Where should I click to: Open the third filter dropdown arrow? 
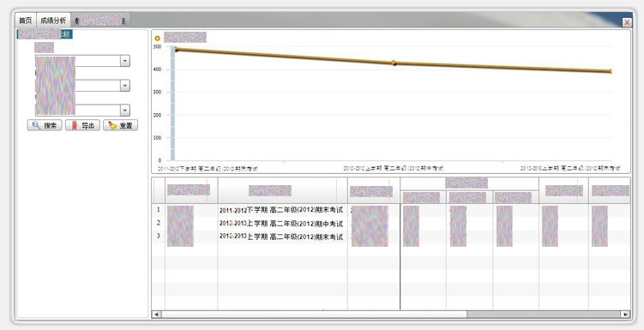pos(125,110)
